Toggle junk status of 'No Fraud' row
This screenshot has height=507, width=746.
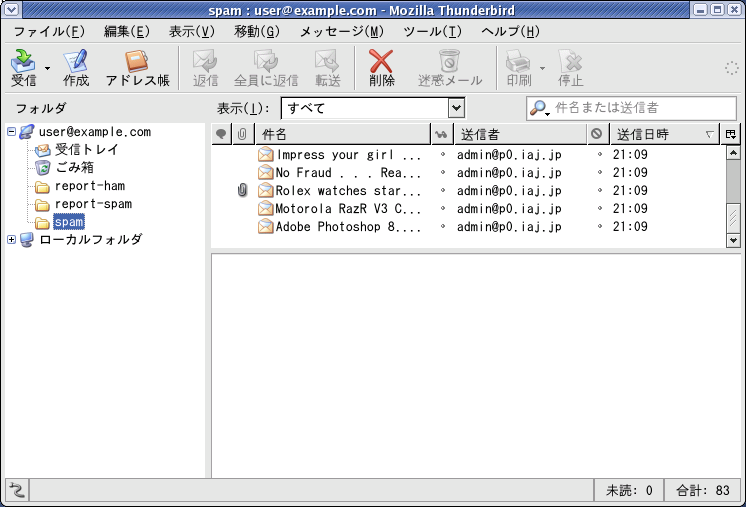click(x=599, y=172)
